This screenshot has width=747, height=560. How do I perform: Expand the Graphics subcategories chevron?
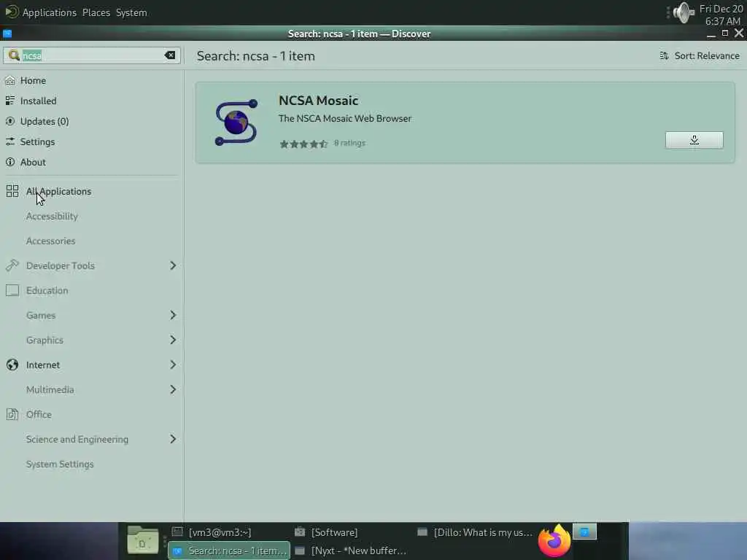[x=173, y=340]
